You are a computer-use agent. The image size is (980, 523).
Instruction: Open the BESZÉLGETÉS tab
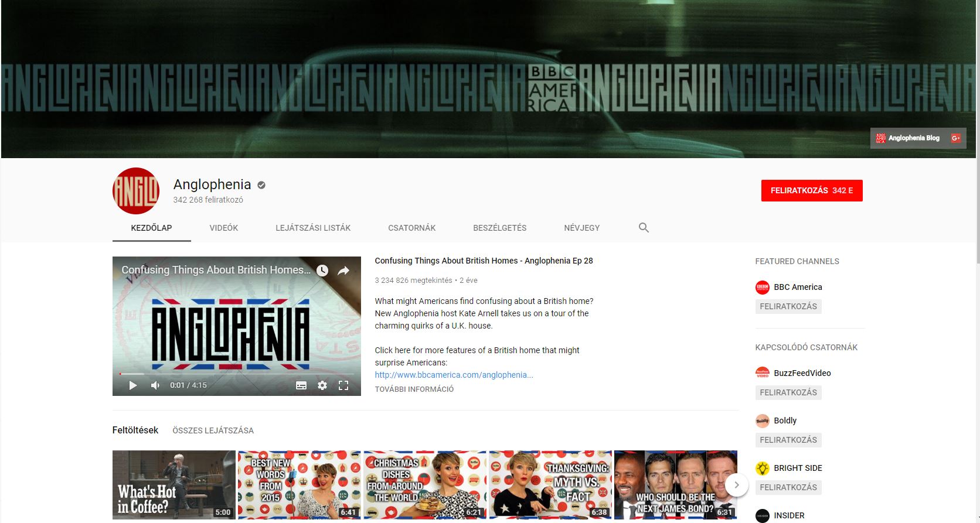click(500, 228)
